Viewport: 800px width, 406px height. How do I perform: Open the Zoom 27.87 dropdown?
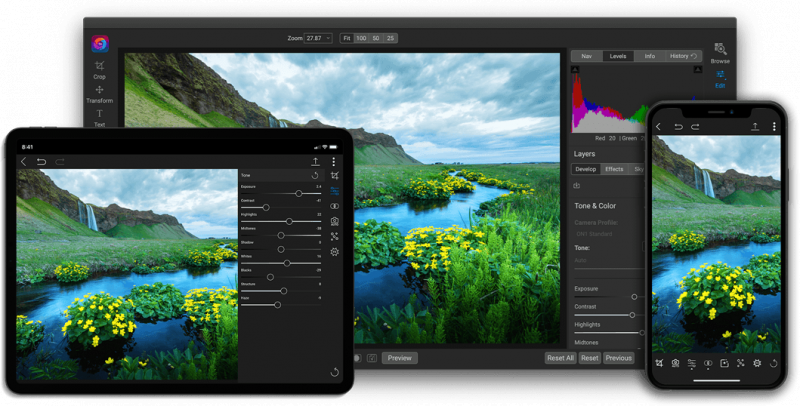click(x=318, y=38)
